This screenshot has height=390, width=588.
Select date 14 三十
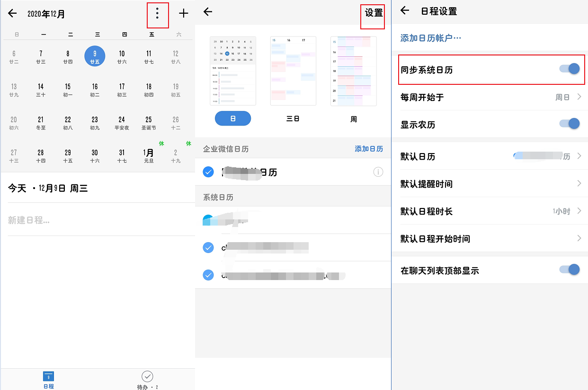click(41, 90)
